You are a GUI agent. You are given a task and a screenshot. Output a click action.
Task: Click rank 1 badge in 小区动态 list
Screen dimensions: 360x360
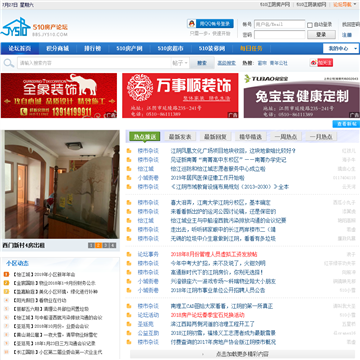point(6,275)
